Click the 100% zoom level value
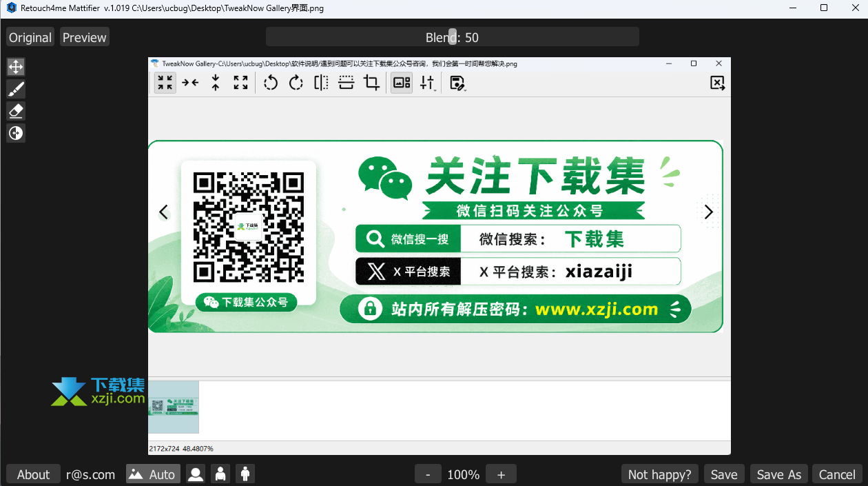The height and width of the screenshot is (486, 868). [464, 474]
